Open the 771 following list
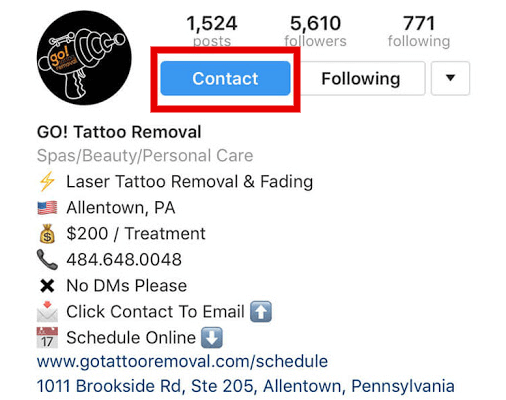The width and height of the screenshot is (506, 400). tap(419, 31)
